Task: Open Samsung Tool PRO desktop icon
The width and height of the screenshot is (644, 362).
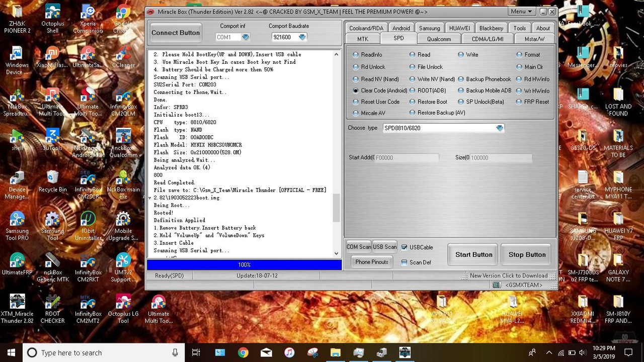Action: point(18,226)
